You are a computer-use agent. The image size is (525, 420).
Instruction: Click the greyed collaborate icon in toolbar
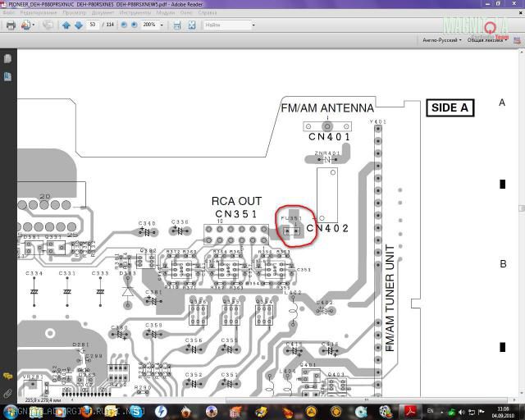(x=48, y=25)
